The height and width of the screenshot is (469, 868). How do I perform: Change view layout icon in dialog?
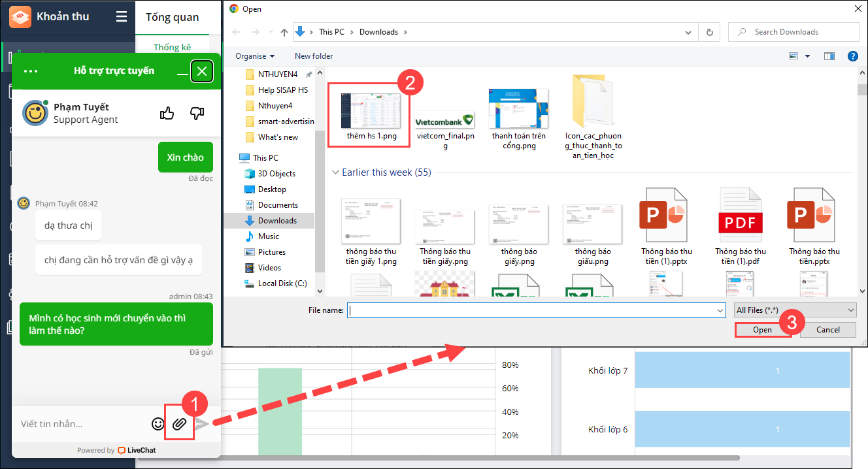coord(794,56)
